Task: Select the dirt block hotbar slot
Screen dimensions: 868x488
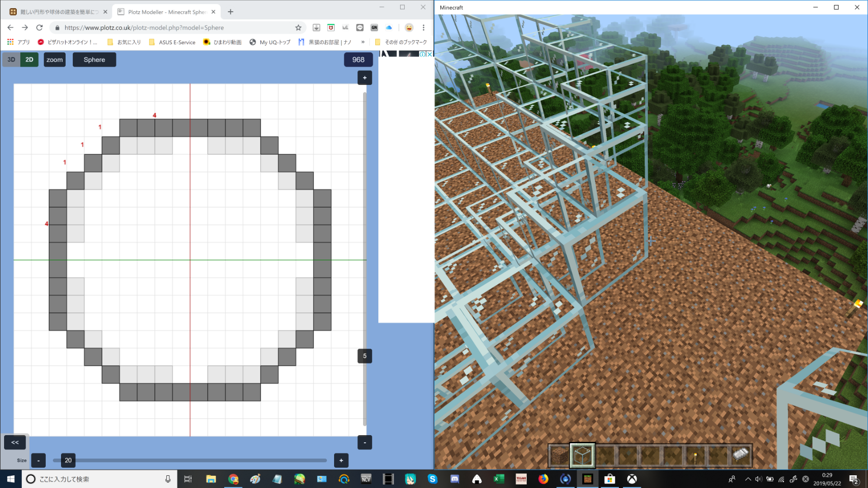Action: [559, 455]
